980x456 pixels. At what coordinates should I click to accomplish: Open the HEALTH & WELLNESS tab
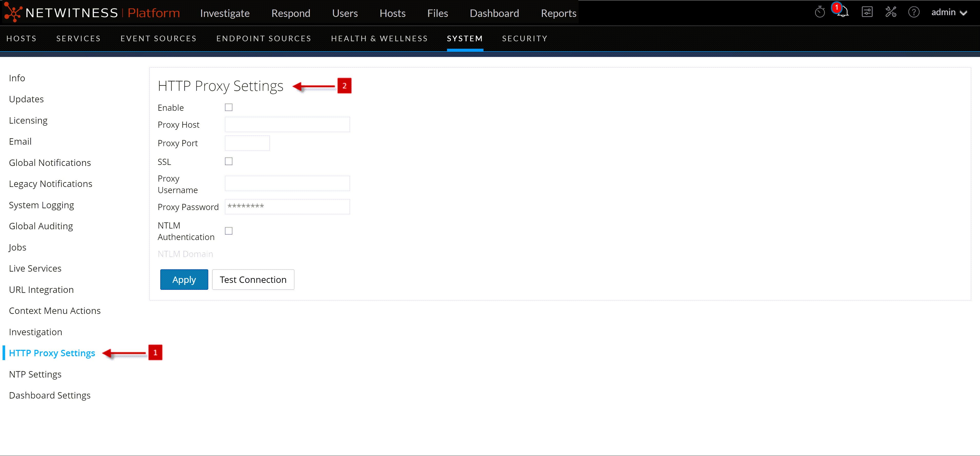click(379, 38)
